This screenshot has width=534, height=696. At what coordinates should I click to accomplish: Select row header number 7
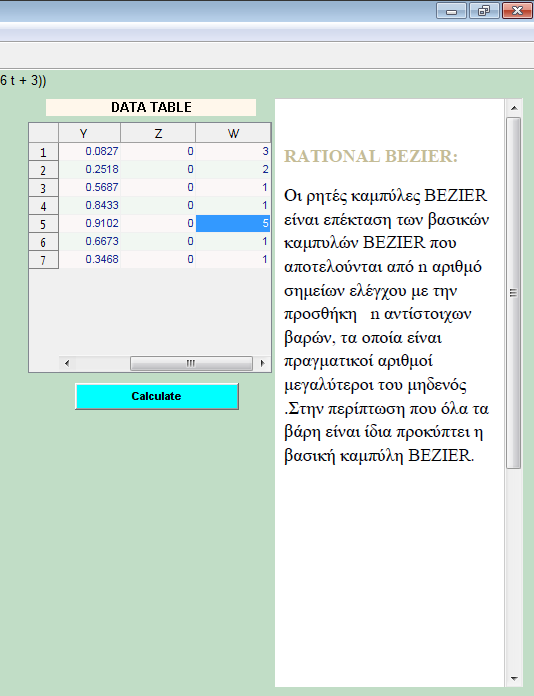[x=44, y=260]
